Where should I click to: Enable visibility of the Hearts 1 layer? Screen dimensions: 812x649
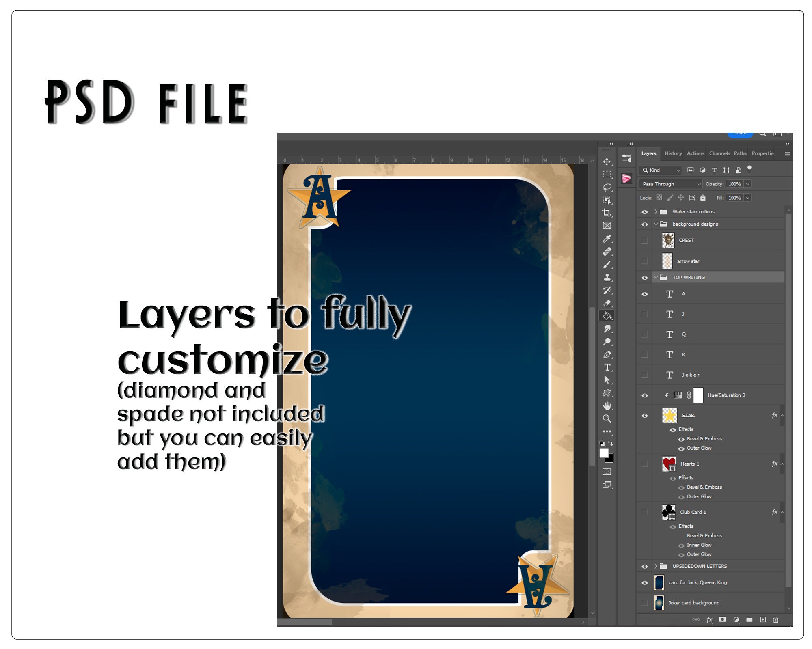[x=645, y=464]
